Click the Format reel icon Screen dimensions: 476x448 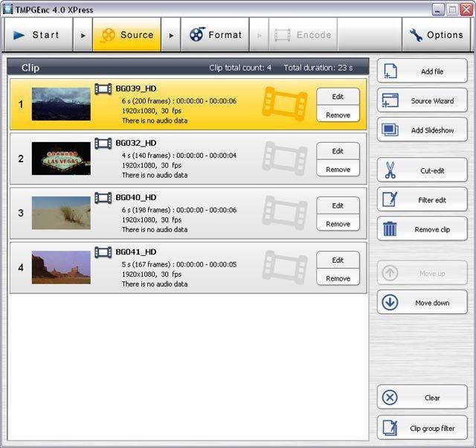[x=196, y=34]
